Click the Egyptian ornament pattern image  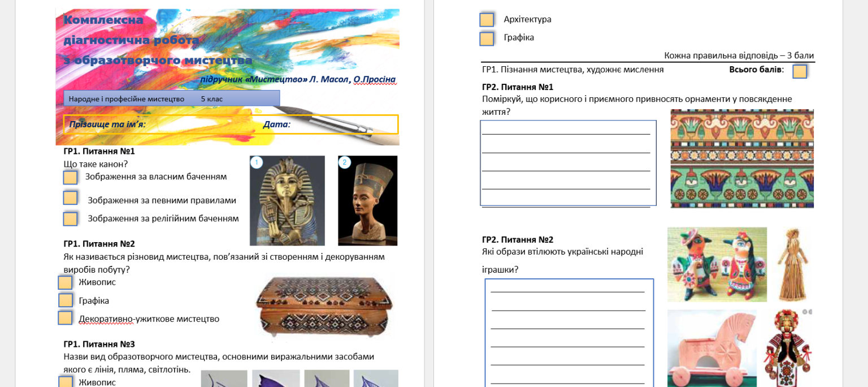tap(742, 158)
